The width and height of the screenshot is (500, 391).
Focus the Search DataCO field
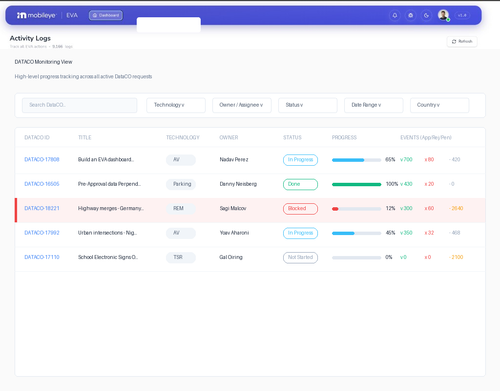(80, 105)
